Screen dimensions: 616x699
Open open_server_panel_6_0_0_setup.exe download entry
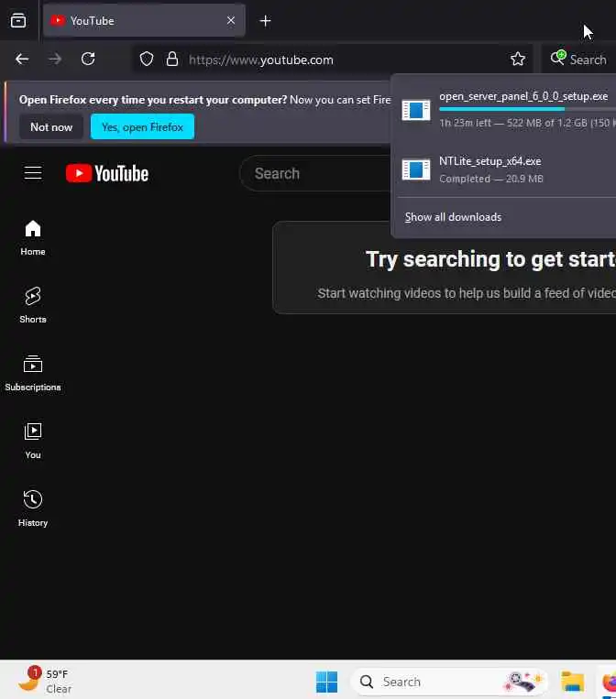pyautogui.click(x=506, y=110)
